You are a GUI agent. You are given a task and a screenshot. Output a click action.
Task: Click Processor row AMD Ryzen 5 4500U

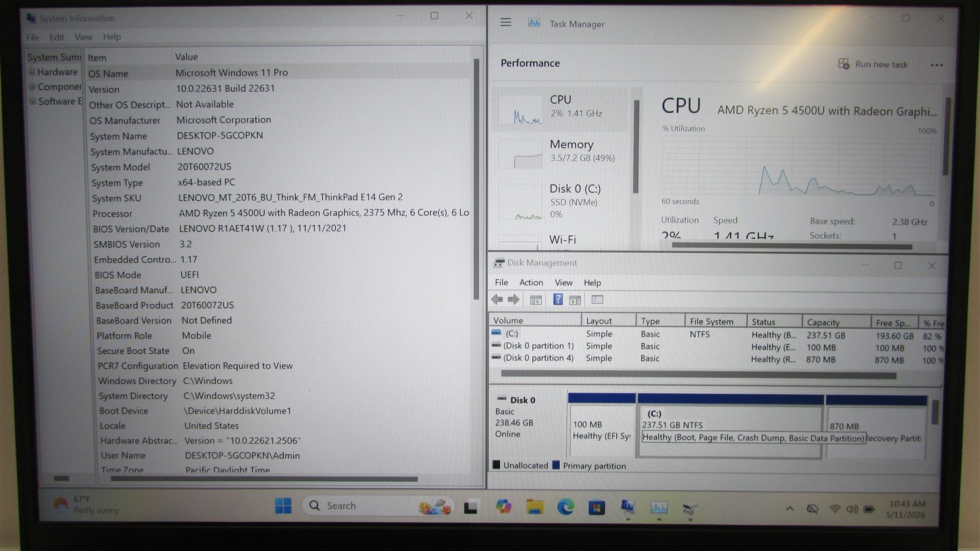(x=281, y=213)
